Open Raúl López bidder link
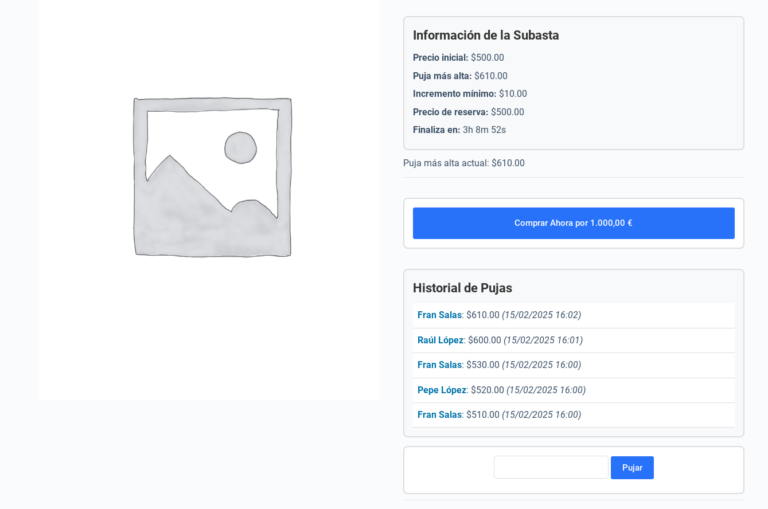This screenshot has width=768, height=509. coord(440,340)
